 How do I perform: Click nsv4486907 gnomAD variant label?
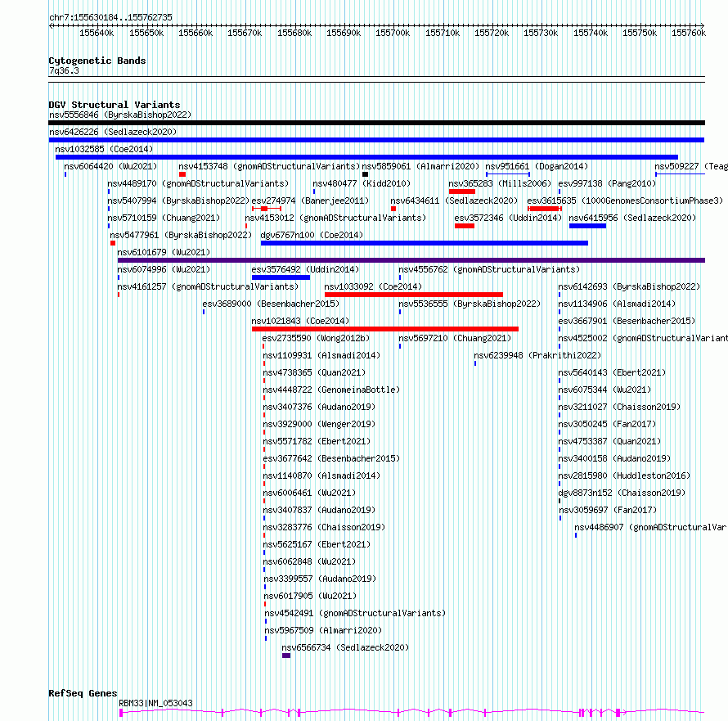650,527
